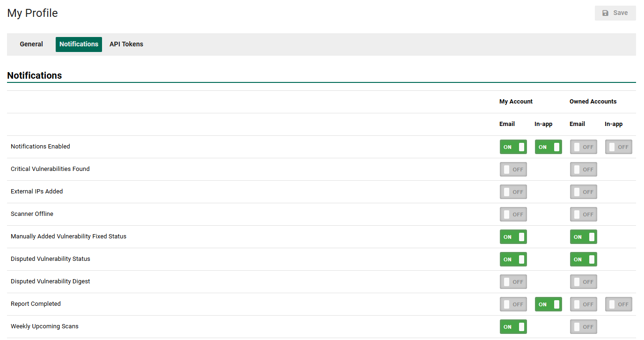Viewport: 644px width, 340px height.
Task: Enable Owned Accounts Scanner Offline email toggle
Action: [583, 214]
